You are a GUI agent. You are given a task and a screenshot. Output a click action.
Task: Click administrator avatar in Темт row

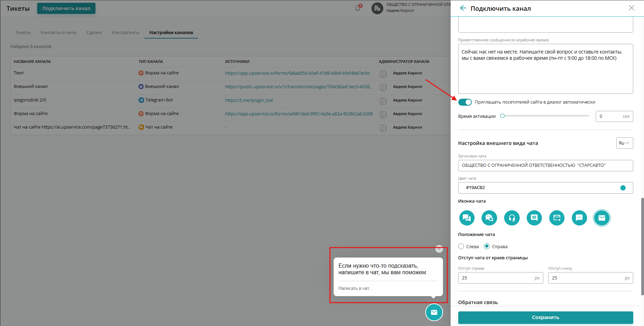(383, 74)
